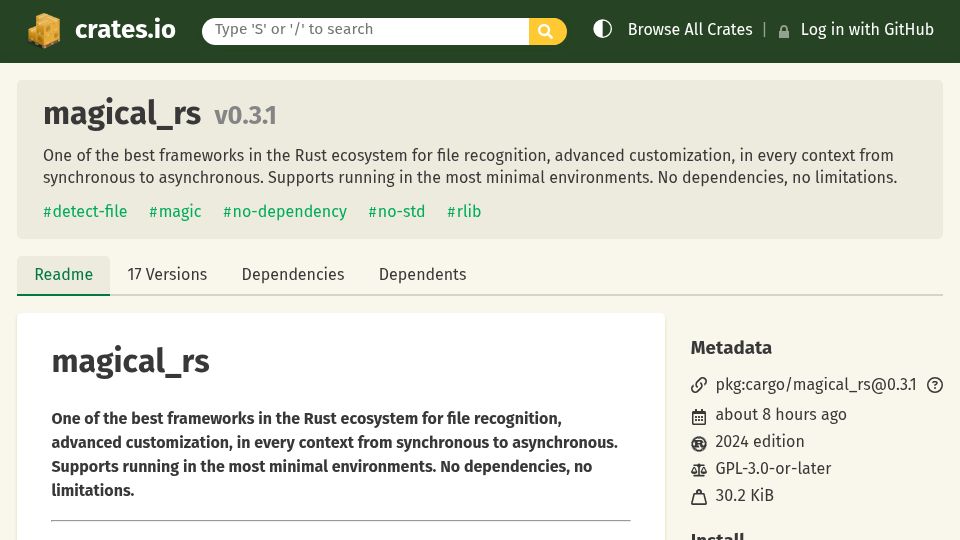Viewport: 960px width, 540px height.
Task: Click the crates.io cheese logo icon
Action: pyautogui.click(x=44, y=29)
